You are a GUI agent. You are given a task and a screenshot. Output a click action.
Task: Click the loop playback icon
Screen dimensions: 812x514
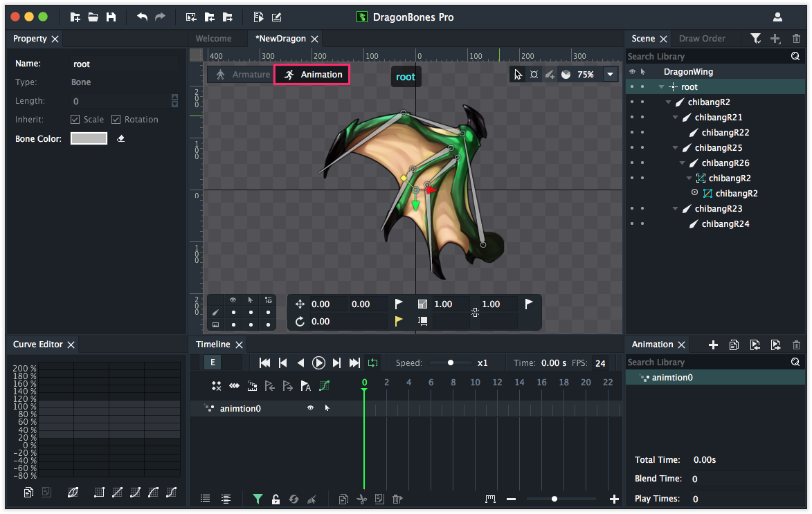[373, 362]
